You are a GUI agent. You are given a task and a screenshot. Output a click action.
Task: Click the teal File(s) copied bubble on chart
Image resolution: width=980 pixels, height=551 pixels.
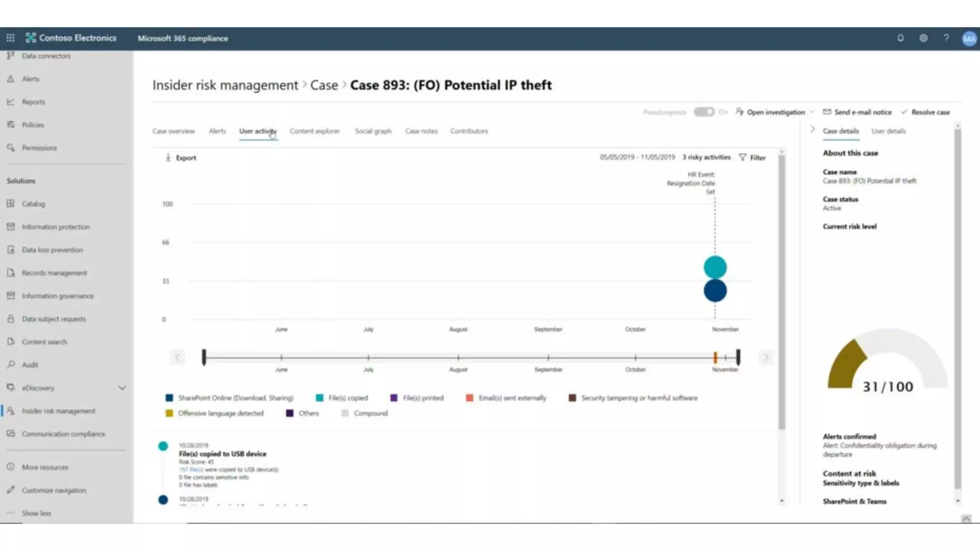click(715, 267)
